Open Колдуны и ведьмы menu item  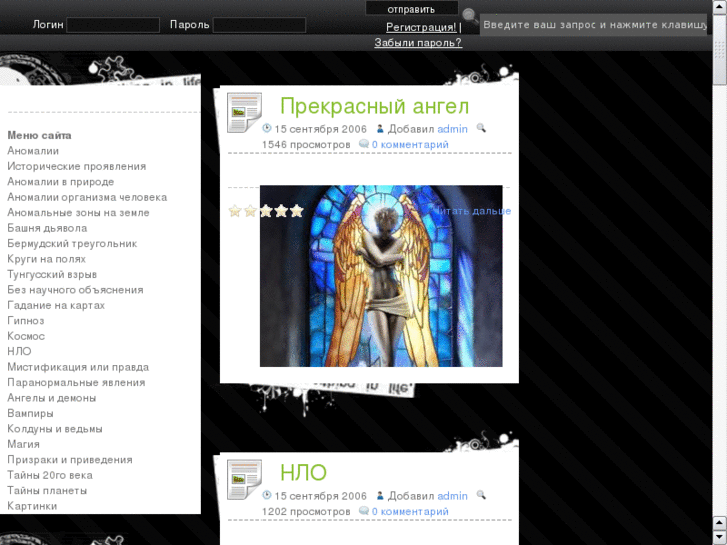tap(55, 429)
